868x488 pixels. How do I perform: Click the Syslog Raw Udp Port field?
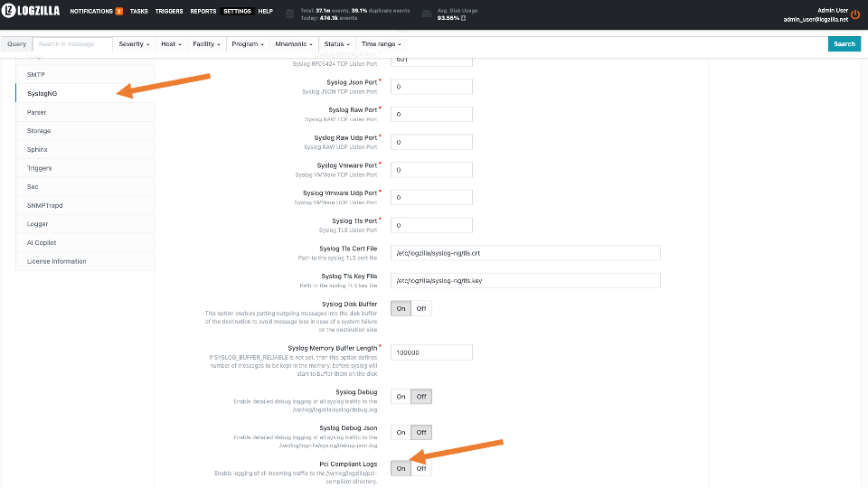pyautogui.click(x=431, y=142)
